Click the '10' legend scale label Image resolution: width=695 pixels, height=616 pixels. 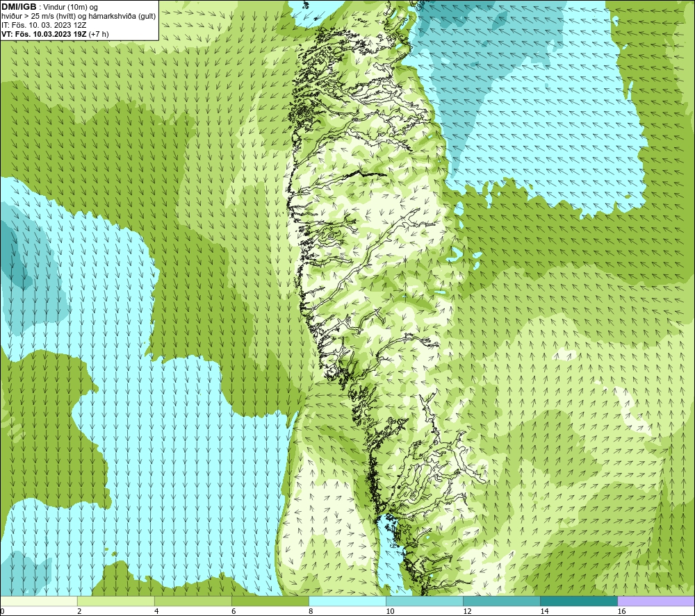coord(390,612)
